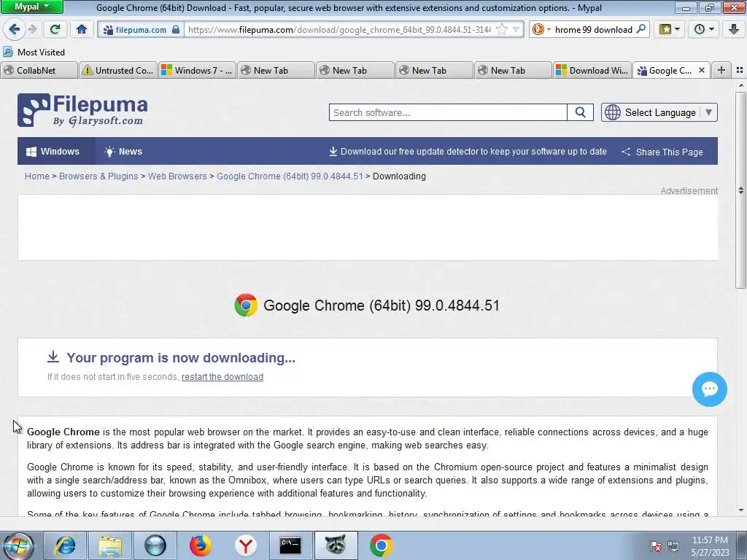Viewport: 747px width, 560px height.
Task: Click restart the download link
Action: (222, 377)
